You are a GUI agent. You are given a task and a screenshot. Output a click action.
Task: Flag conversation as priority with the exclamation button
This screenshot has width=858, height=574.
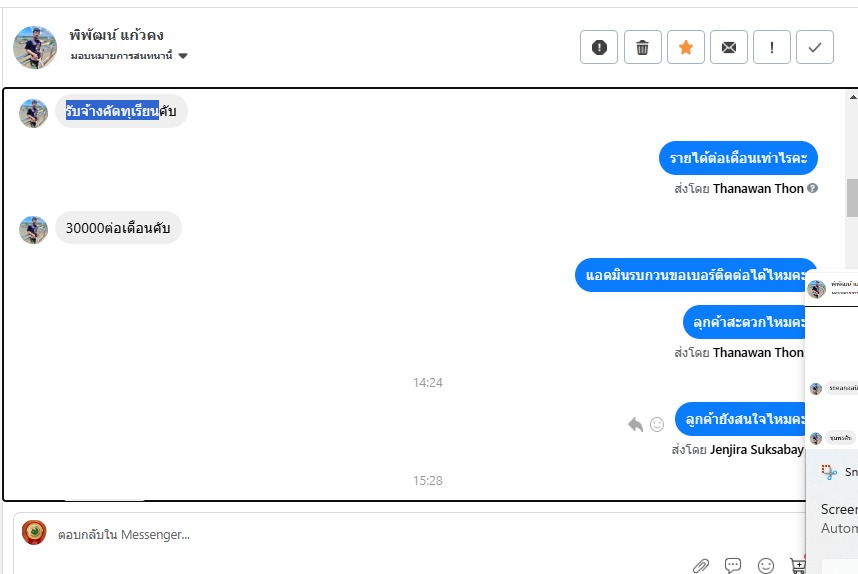pyautogui.click(x=772, y=47)
